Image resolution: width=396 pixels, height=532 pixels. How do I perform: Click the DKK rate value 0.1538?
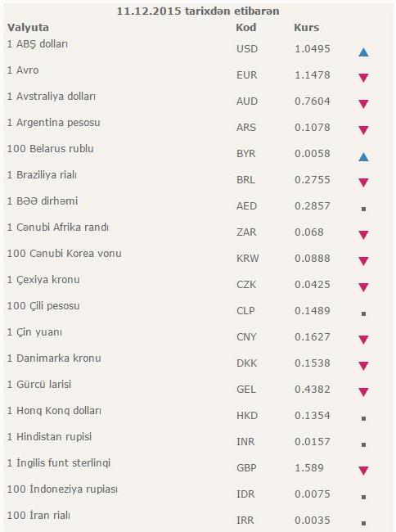click(313, 363)
